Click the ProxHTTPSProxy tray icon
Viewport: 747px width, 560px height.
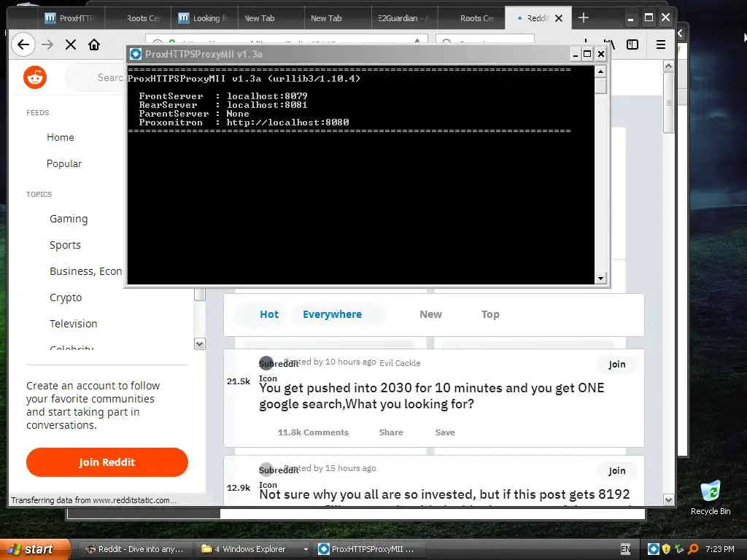(x=654, y=549)
